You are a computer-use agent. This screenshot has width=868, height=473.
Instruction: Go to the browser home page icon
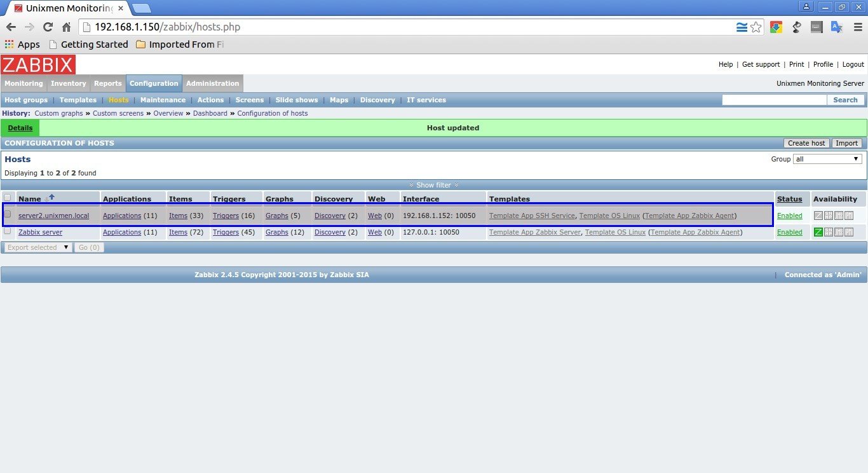(x=66, y=27)
